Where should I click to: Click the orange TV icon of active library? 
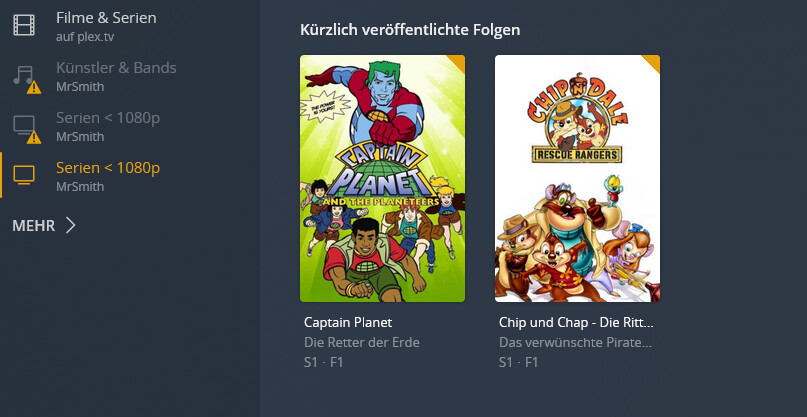[x=24, y=175]
